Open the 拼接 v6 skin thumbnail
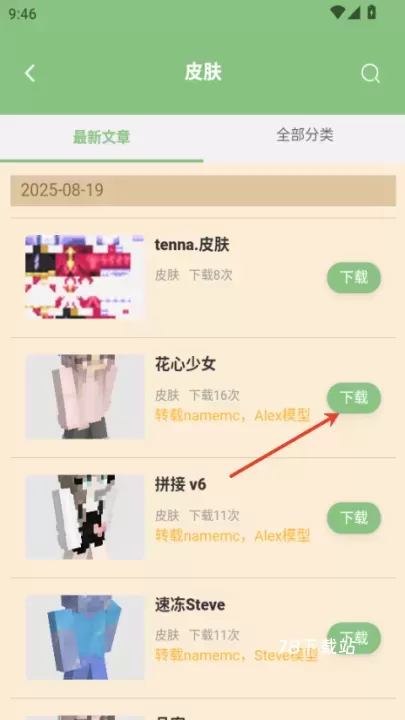Screen dimensions: 405x720 click(84, 517)
